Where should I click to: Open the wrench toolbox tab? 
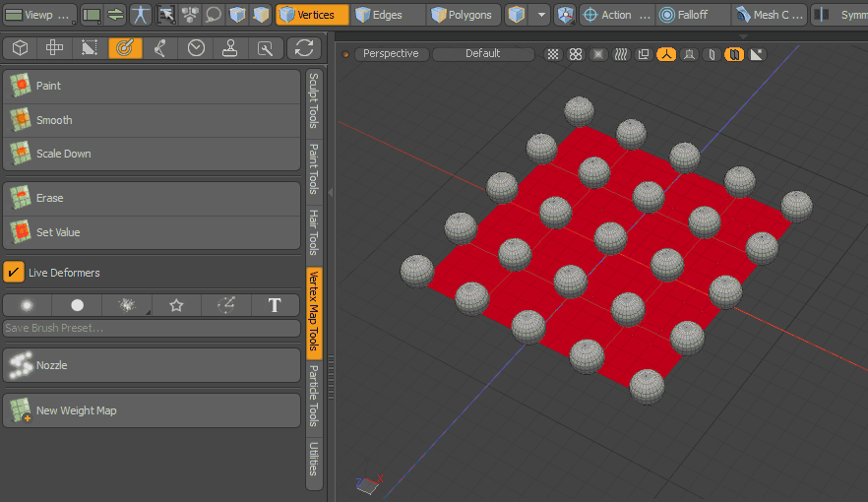tap(266, 48)
